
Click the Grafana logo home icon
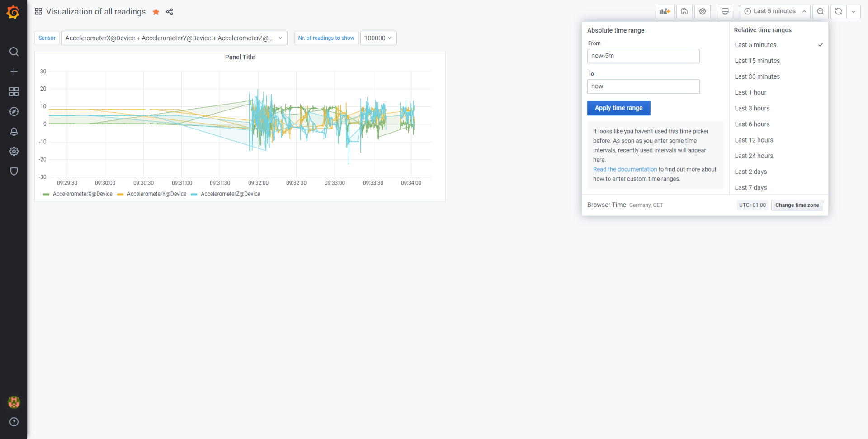pos(13,12)
